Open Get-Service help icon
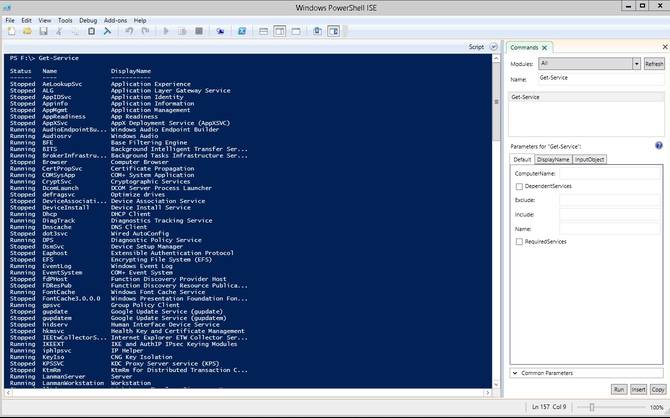Screen dimensions: 670x418 click(659, 146)
